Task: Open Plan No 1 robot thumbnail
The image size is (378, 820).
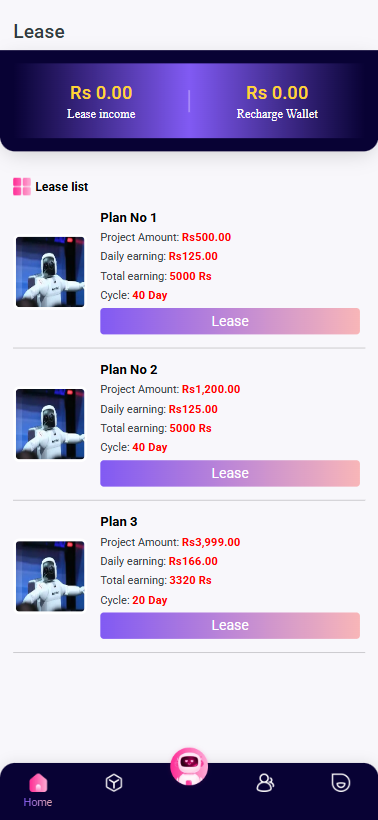Action: (x=50, y=272)
